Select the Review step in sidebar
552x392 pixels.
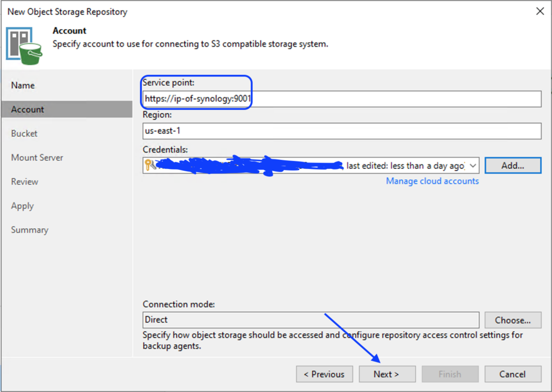tap(24, 181)
